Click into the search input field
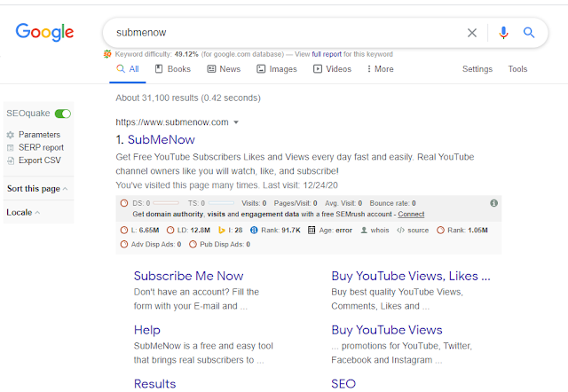This screenshot has width=568, height=392. [286, 33]
